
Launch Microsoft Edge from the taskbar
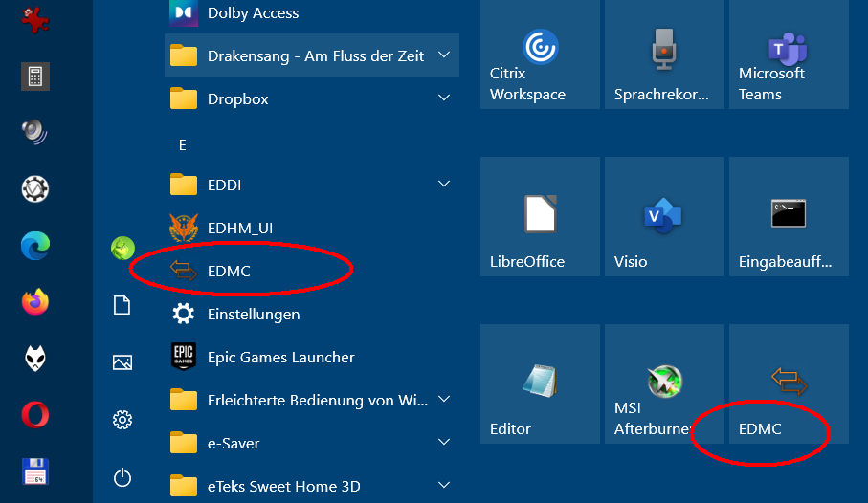(35, 246)
